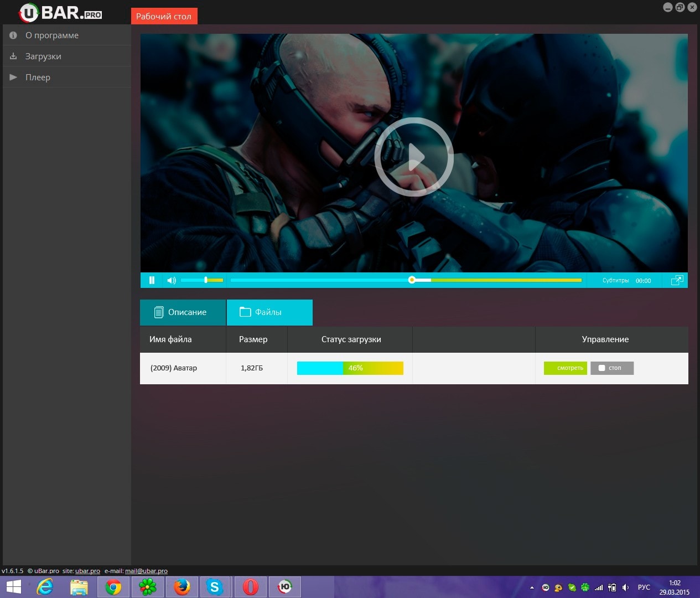Toggle subtitles with Субтитры

coord(615,281)
